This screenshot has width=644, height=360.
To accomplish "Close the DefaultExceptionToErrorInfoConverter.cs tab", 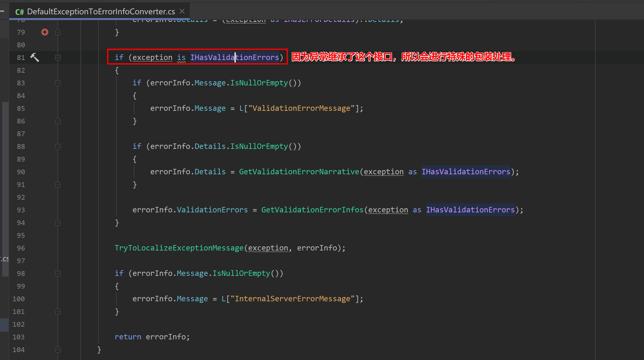I will pos(182,11).
